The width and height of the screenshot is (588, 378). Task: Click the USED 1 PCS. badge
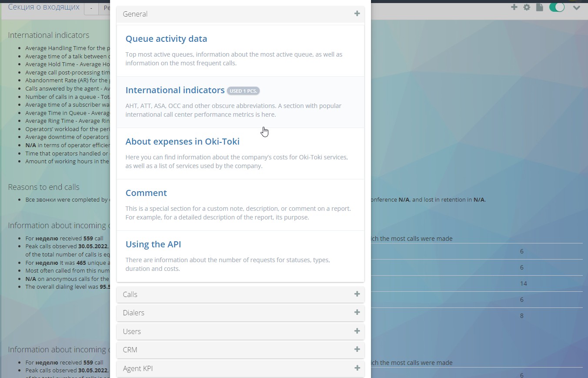(x=243, y=91)
